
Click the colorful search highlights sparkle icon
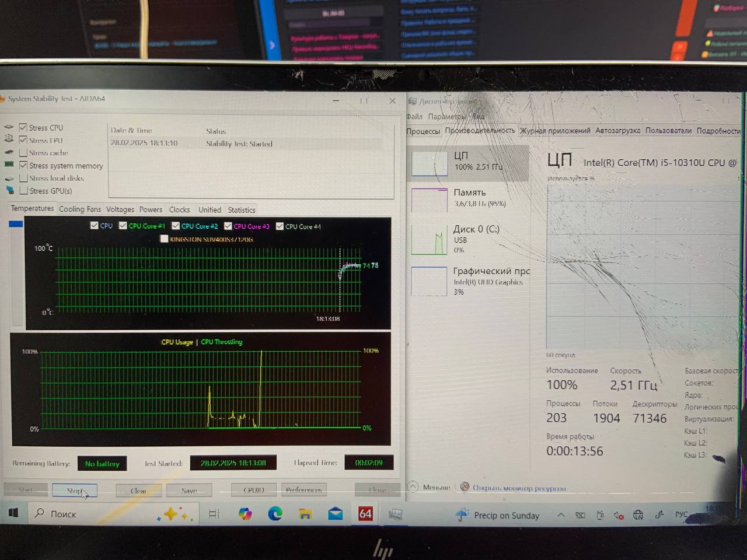click(174, 514)
